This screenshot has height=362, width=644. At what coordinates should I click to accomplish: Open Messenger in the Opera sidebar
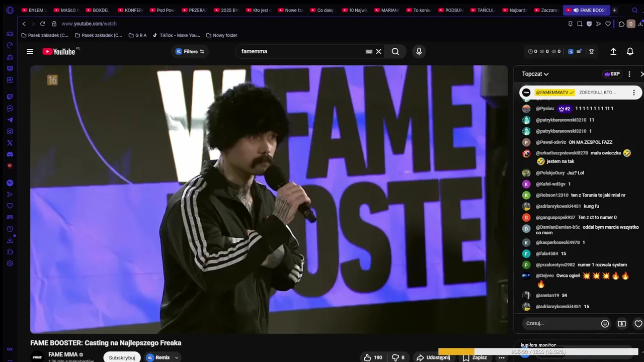(10, 109)
